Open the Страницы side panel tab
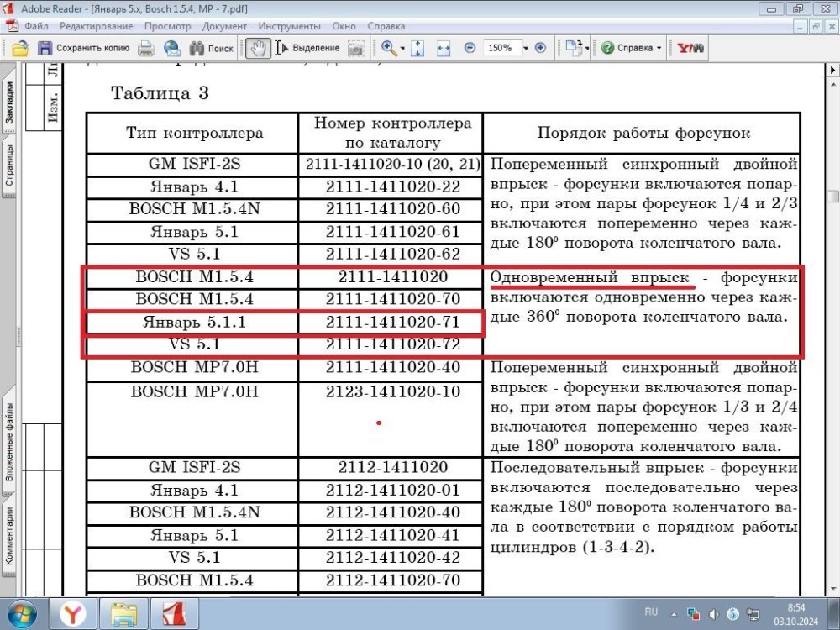 pyautogui.click(x=9, y=165)
